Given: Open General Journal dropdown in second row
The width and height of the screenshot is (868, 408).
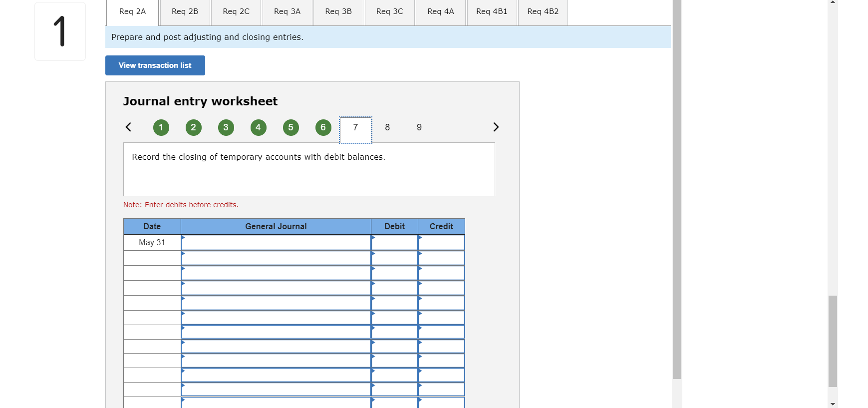Looking at the screenshot, I should pyautogui.click(x=276, y=258).
